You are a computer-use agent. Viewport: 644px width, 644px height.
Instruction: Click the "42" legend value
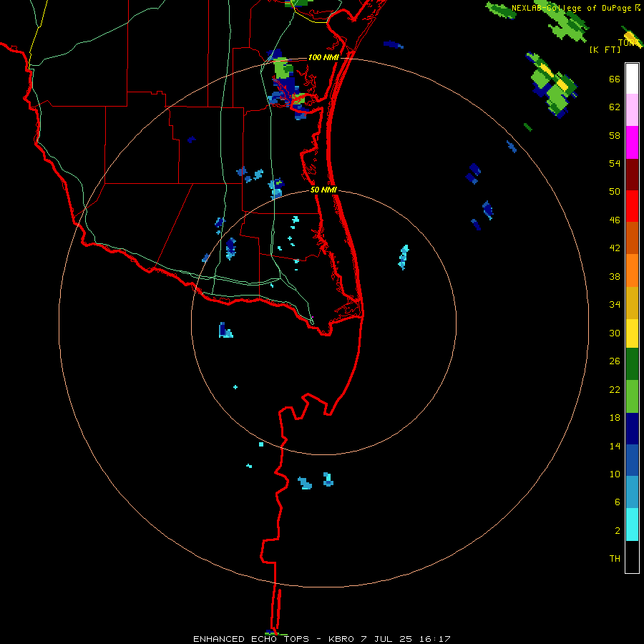615,248
